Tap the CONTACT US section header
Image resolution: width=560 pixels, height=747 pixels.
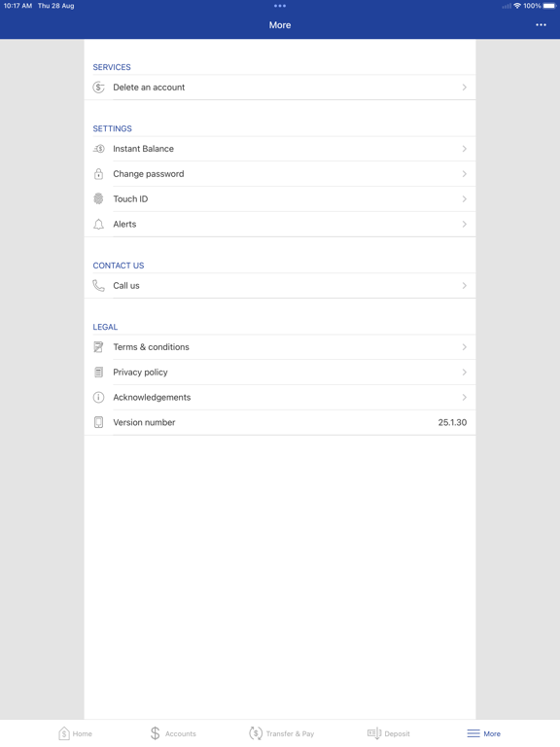tap(118, 266)
